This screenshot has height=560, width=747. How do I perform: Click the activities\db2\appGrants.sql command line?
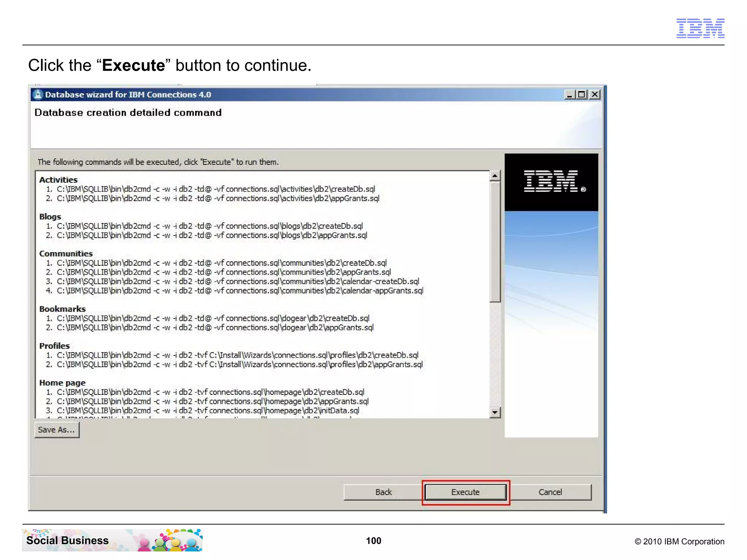click(x=213, y=198)
